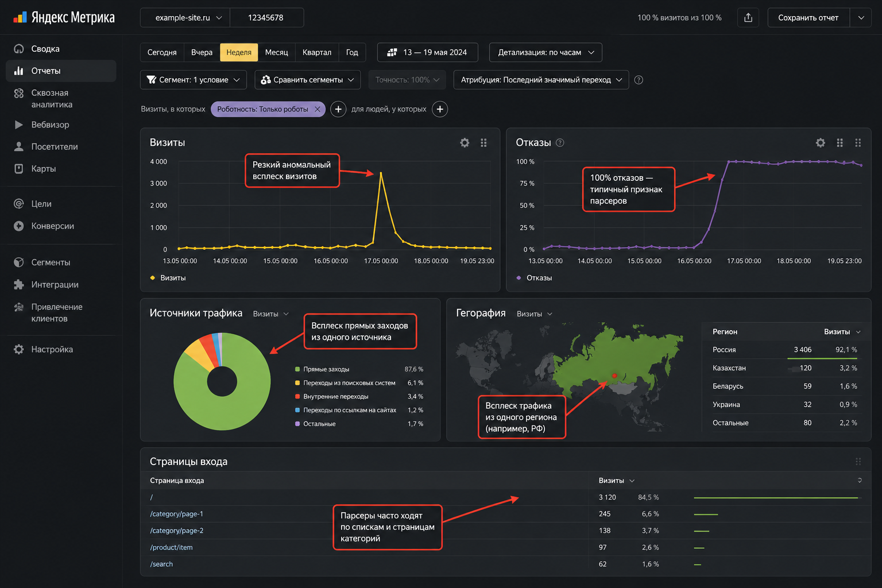Click help question mark beside Отказы title
882x588 pixels.
coord(560,142)
